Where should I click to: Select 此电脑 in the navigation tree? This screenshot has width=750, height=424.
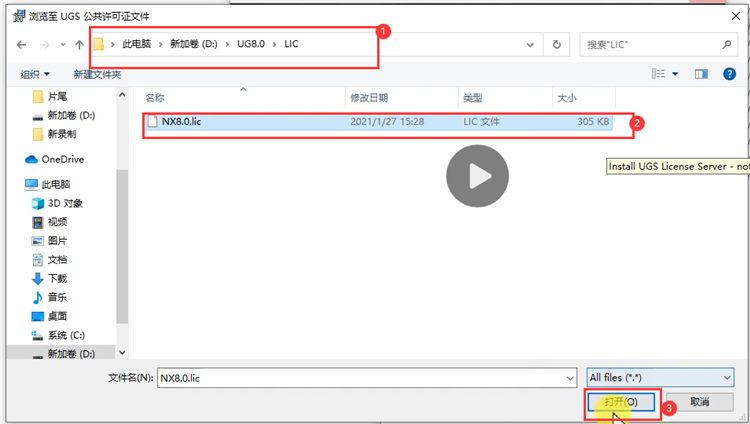click(x=56, y=184)
